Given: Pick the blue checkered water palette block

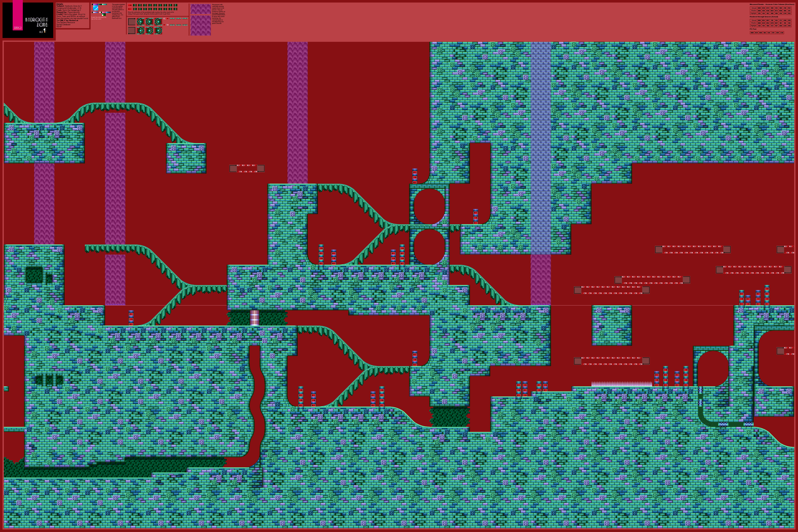Looking at the screenshot, I should pos(96,8).
